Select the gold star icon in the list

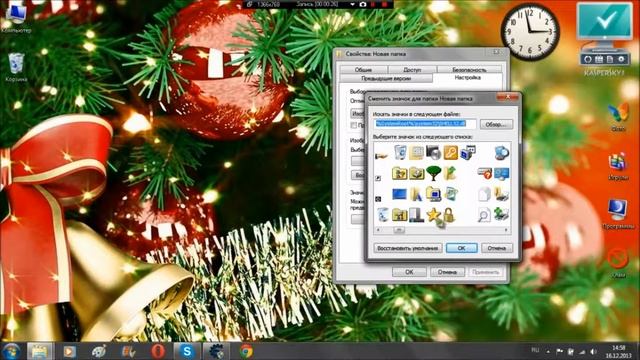(433, 214)
